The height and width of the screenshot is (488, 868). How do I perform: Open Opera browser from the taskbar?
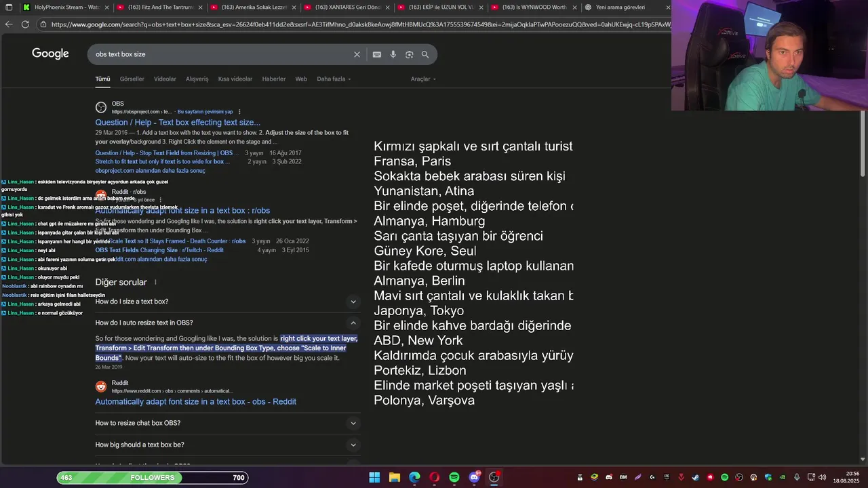pos(434,477)
